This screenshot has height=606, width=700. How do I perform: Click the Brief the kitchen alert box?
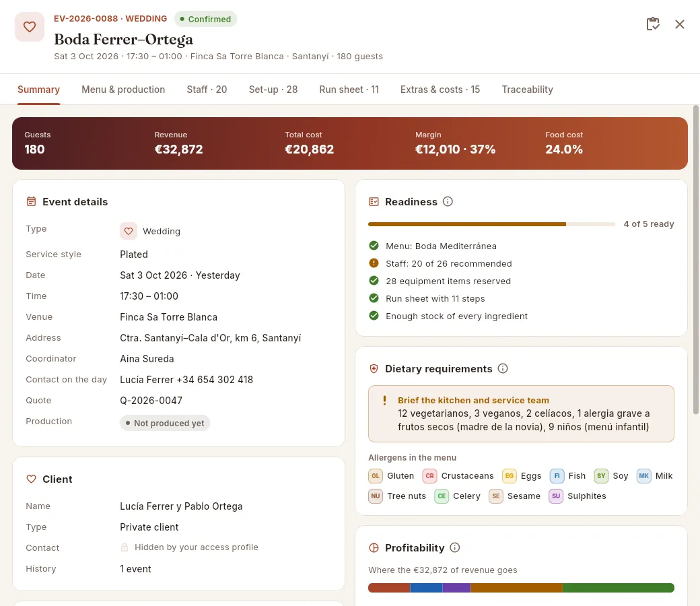click(x=521, y=413)
